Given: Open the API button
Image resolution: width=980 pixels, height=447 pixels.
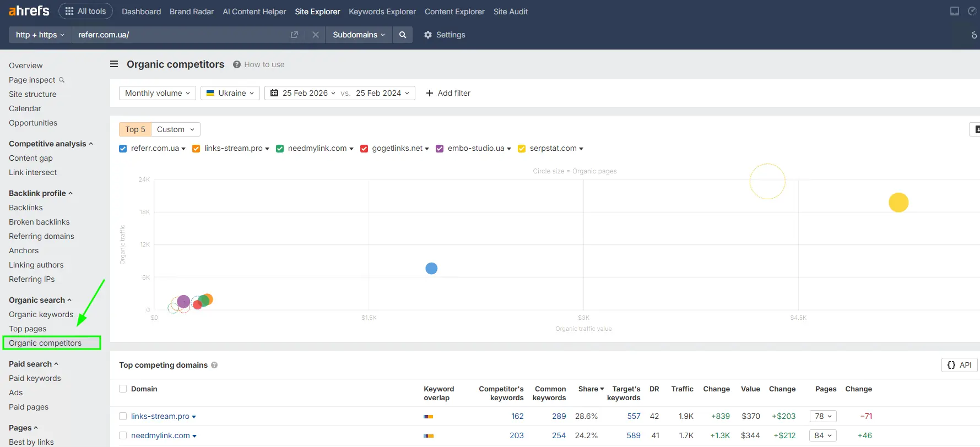Looking at the screenshot, I should pos(959,365).
